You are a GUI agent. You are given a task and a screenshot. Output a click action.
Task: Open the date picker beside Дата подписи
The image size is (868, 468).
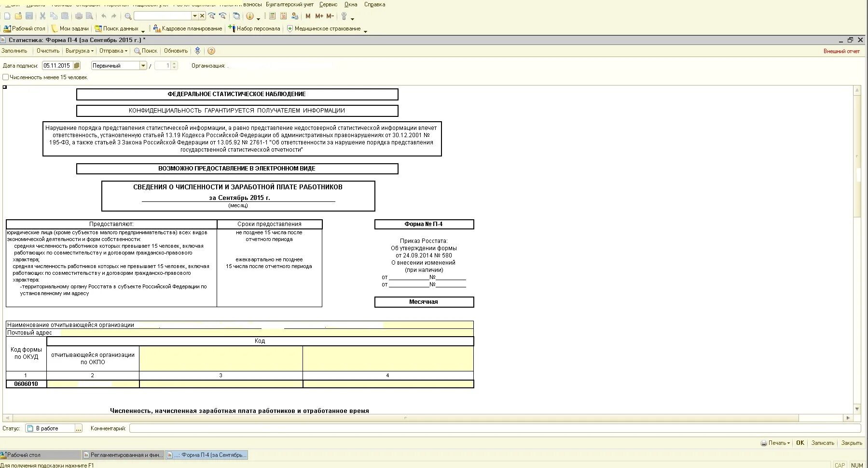[x=77, y=66]
